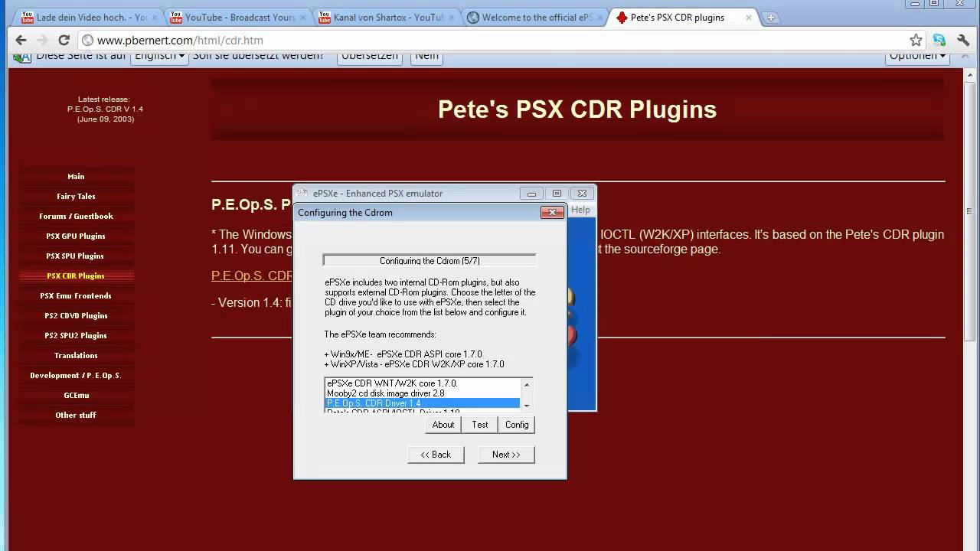Go back with browser back arrow

tap(21, 41)
